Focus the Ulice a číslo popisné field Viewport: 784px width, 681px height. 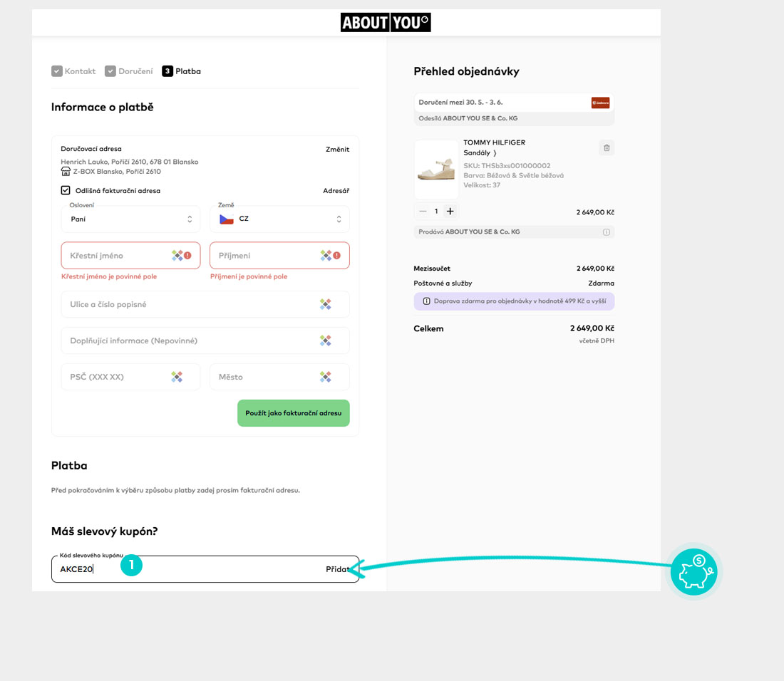(205, 304)
